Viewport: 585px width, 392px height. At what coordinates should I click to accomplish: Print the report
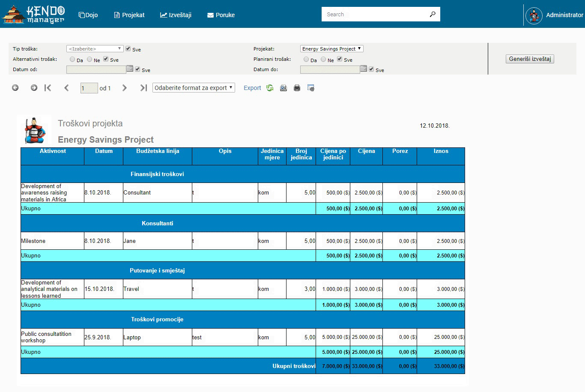[x=297, y=88]
